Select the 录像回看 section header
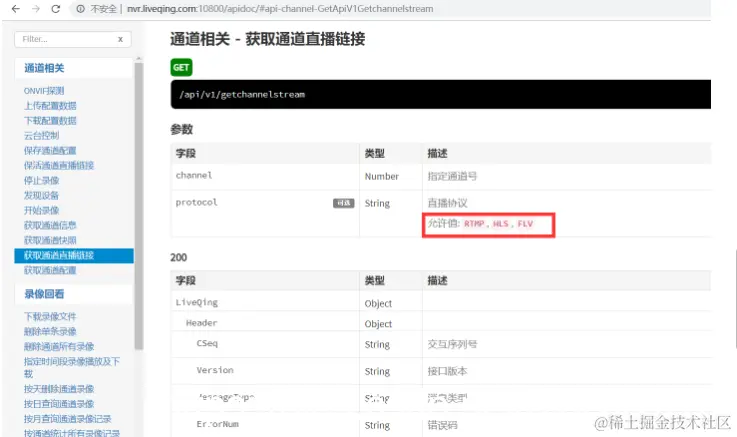The image size is (737, 437). tap(44, 294)
